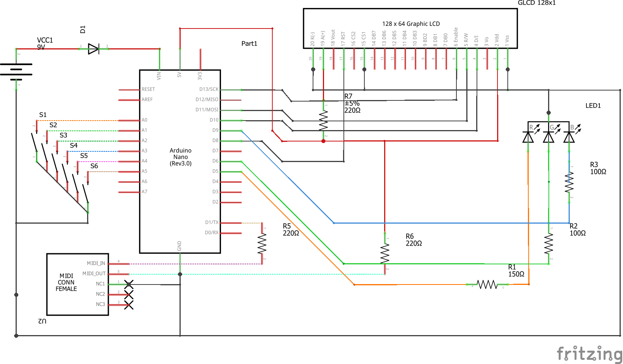Click the S3 switch label
The image size is (623, 364).
pos(64,135)
